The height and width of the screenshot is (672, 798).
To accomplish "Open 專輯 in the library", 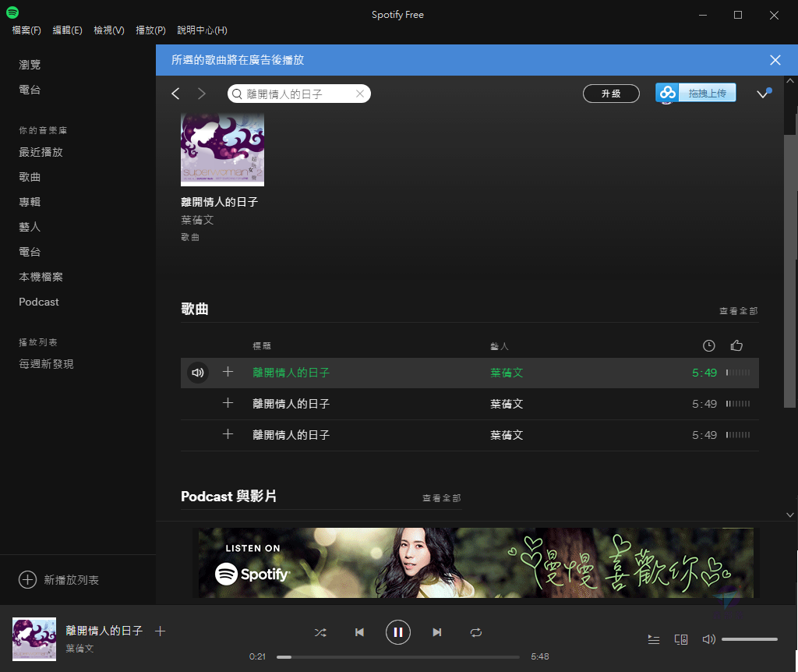I will (x=30, y=202).
